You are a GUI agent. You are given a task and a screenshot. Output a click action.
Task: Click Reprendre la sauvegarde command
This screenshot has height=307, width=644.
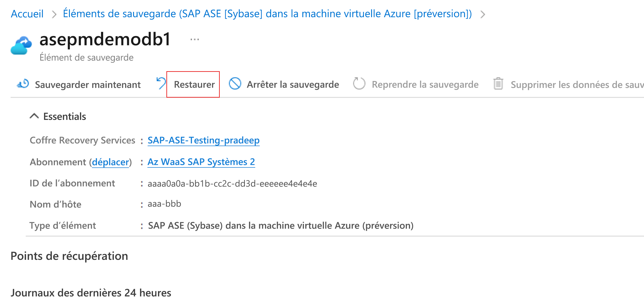(425, 84)
